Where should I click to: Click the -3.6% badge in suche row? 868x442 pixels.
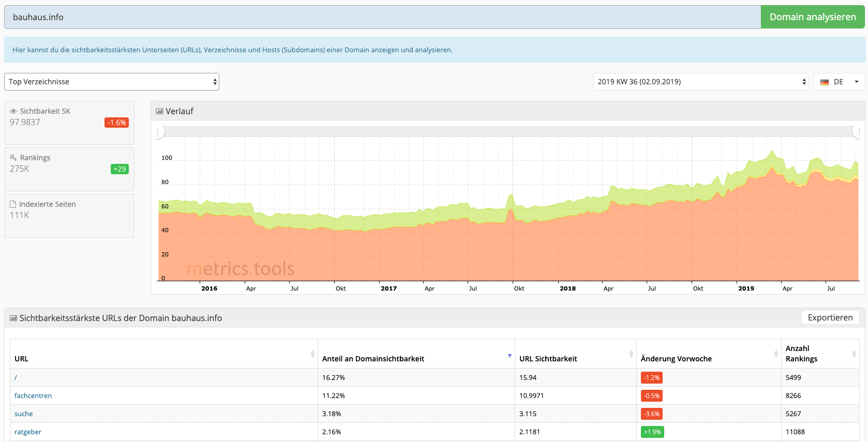pyautogui.click(x=652, y=414)
